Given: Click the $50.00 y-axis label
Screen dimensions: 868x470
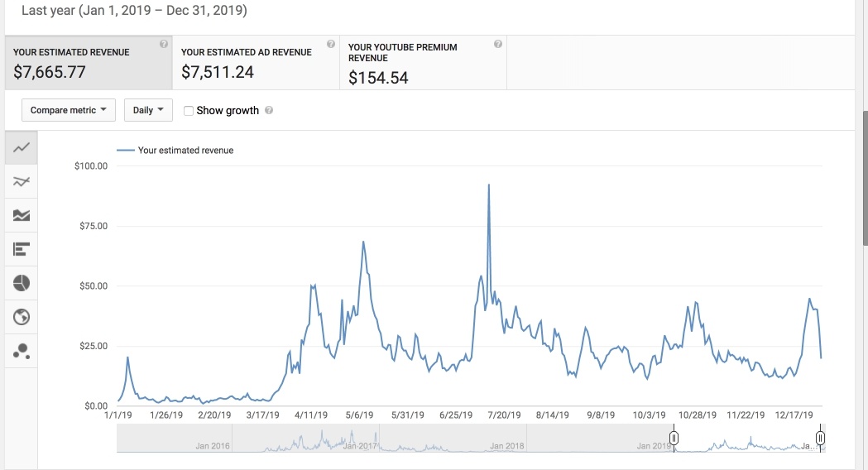Looking at the screenshot, I should point(94,286).
